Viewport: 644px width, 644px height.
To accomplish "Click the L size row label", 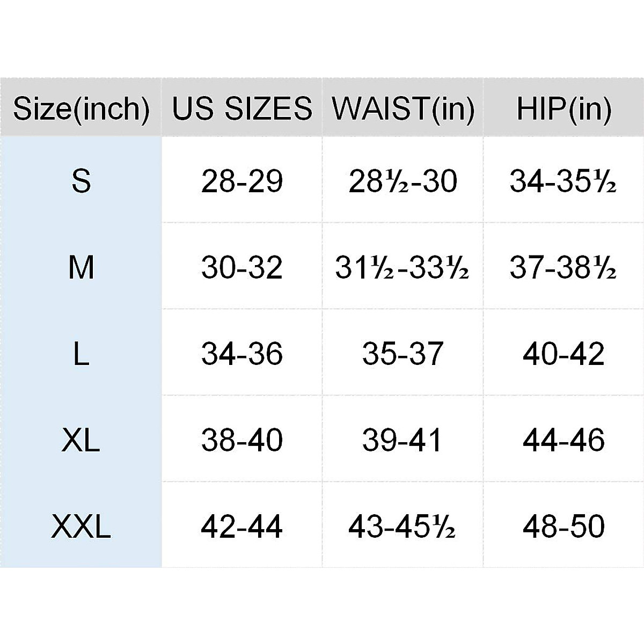I will pyautogui.click(x=81, y=354).
